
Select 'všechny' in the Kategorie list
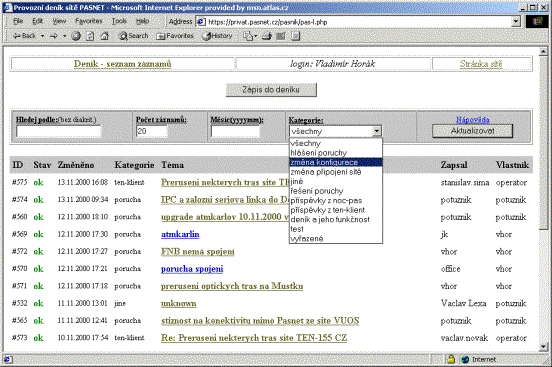pyautogui.click(x=335, y=143)
